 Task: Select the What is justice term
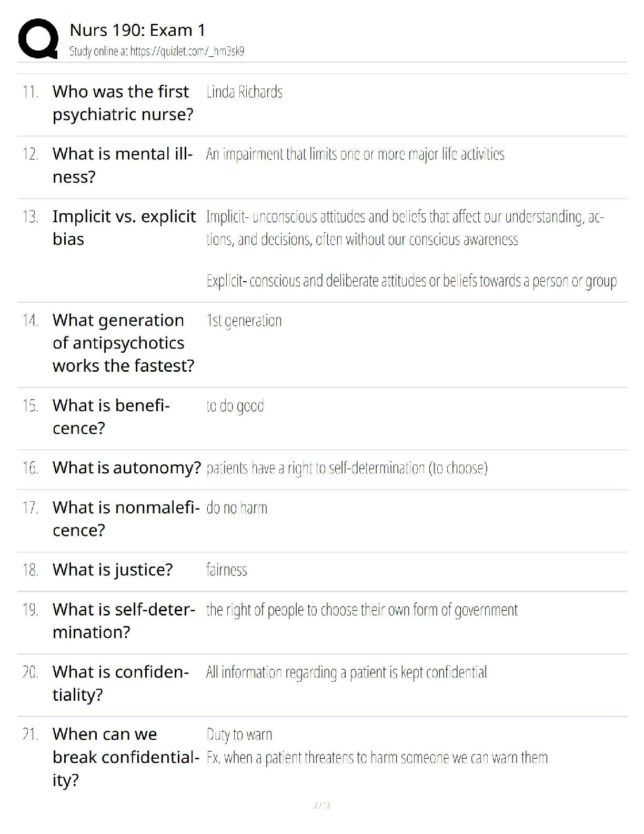click(x=113, y=570)
